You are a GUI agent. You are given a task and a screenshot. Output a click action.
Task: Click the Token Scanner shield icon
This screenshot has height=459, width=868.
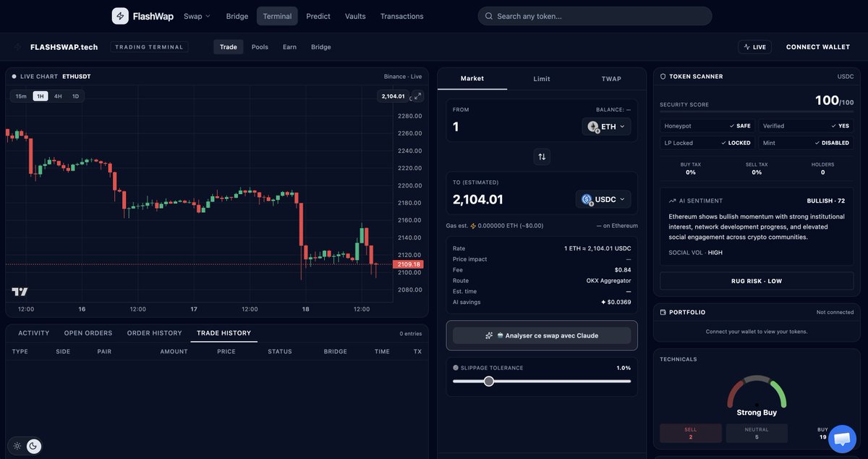(x=663, y=76)
